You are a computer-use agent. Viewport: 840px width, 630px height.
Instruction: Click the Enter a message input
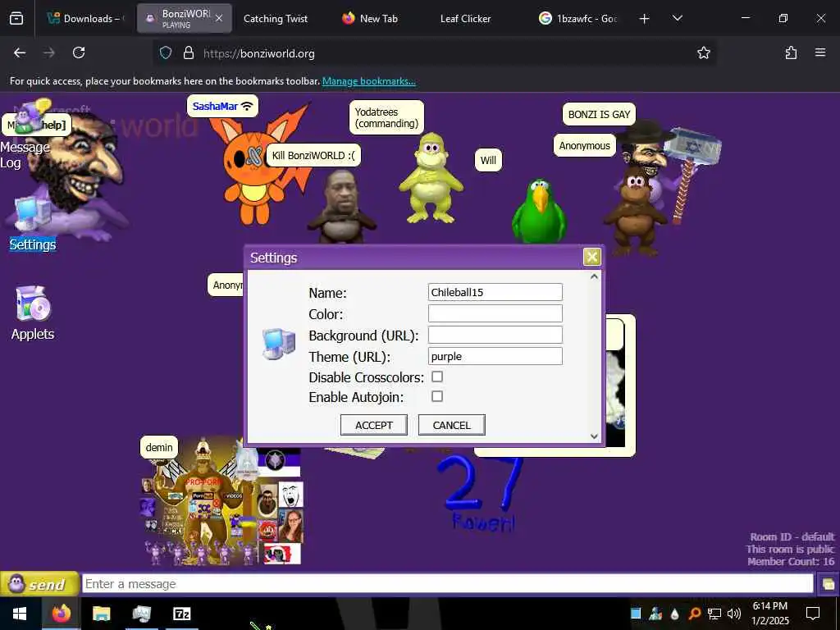(448, 584)
